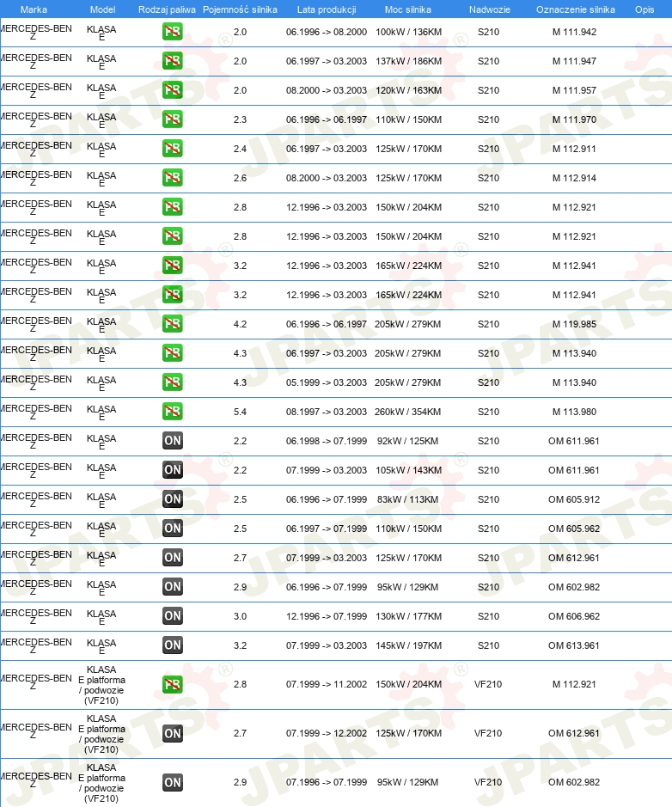Click production years 07.1999 -> 11.2002
Screen dimensions: 672x807
click(327, 684)
